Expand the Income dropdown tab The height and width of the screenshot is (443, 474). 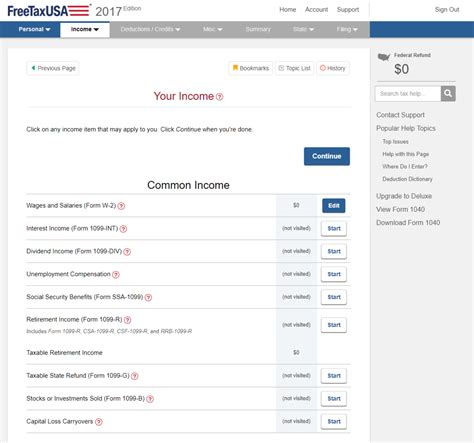tap(85, 29)
